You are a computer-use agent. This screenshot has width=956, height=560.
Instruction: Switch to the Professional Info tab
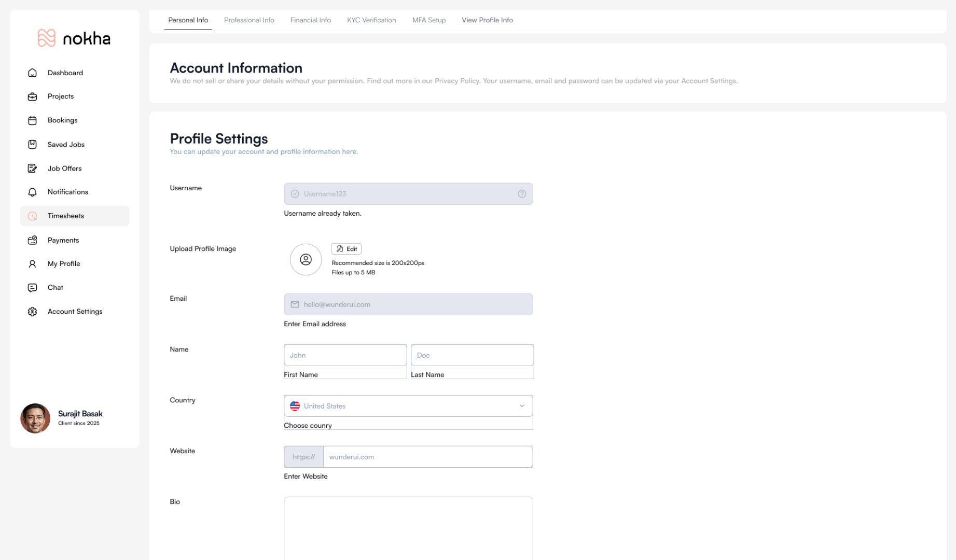pos(249,20)
